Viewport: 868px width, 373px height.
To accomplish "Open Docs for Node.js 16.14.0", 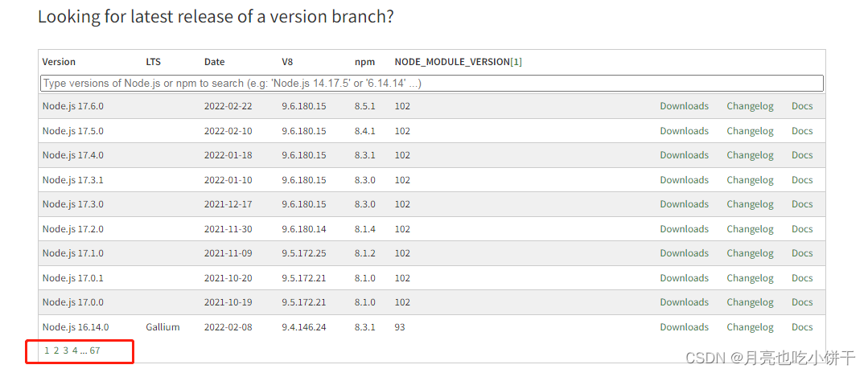I will [x=802, y=327].
